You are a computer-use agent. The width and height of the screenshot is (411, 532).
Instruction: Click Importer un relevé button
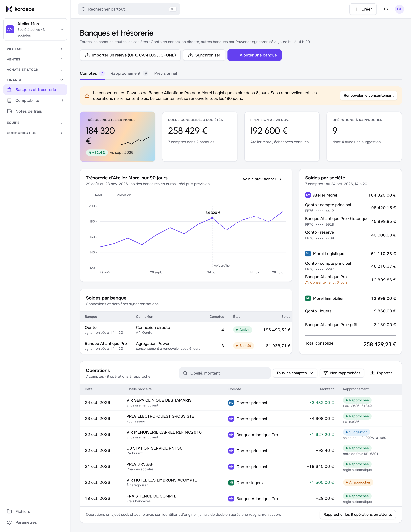click(130, 55)
